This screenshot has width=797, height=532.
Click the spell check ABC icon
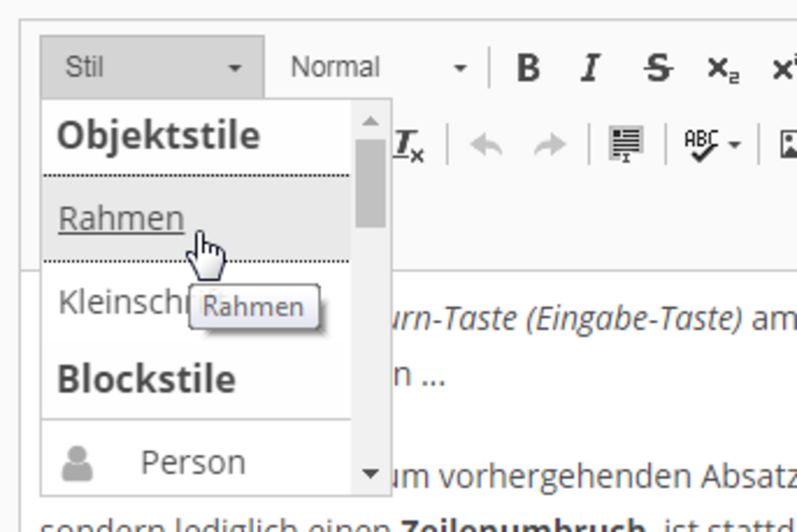[701, 144]
